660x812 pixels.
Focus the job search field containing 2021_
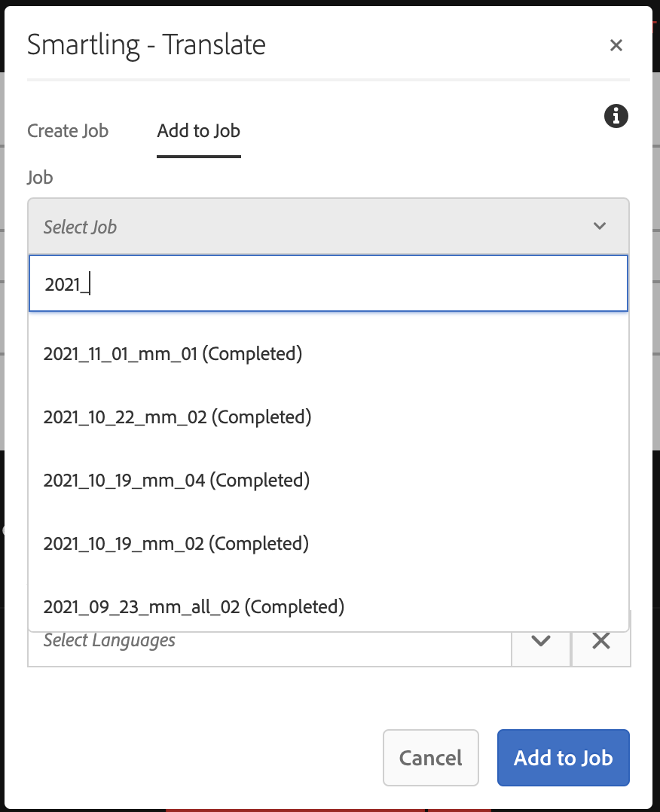tap(328, 284)
